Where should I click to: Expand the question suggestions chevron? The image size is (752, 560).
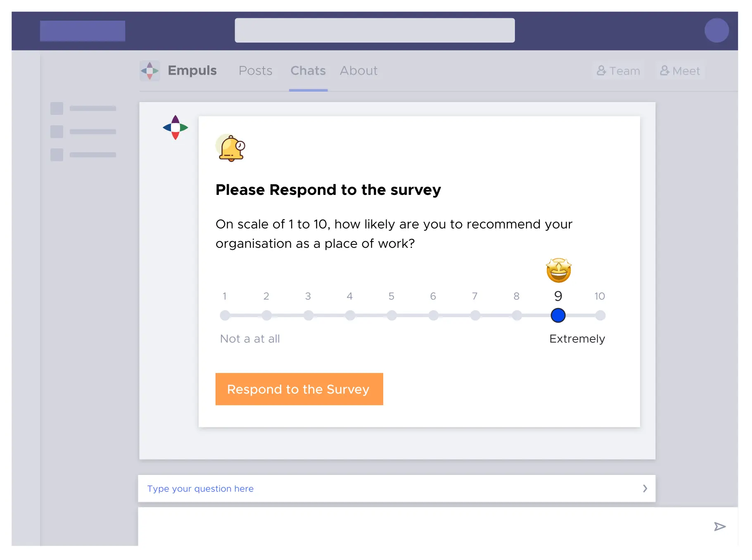pyautogui.click(x=645, y=489)
